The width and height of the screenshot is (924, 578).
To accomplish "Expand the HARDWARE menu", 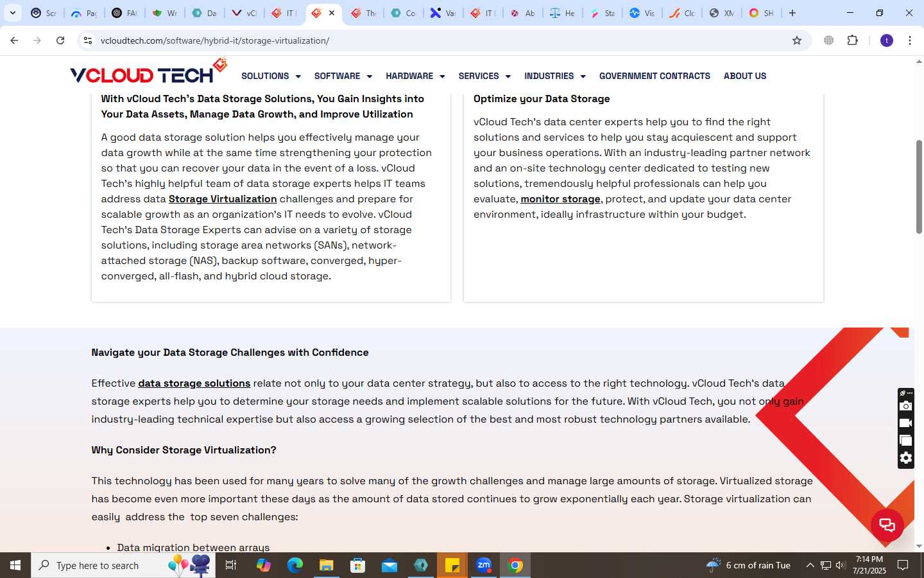I will pyautogui.click(x=415, y=76).
